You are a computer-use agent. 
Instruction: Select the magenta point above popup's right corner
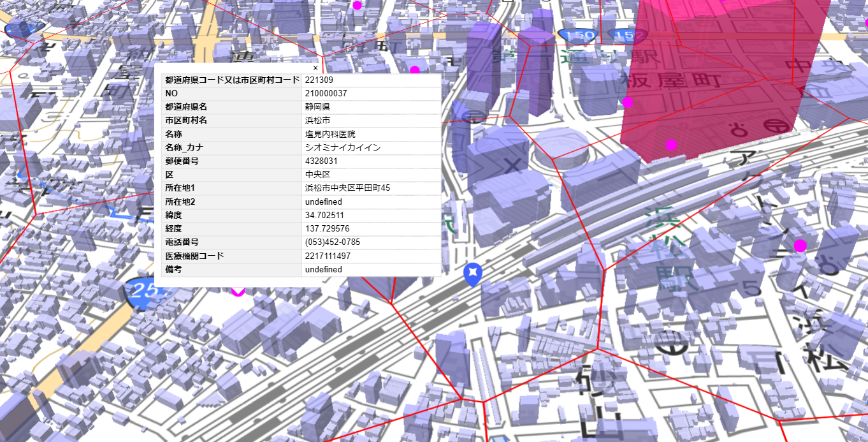415,70
